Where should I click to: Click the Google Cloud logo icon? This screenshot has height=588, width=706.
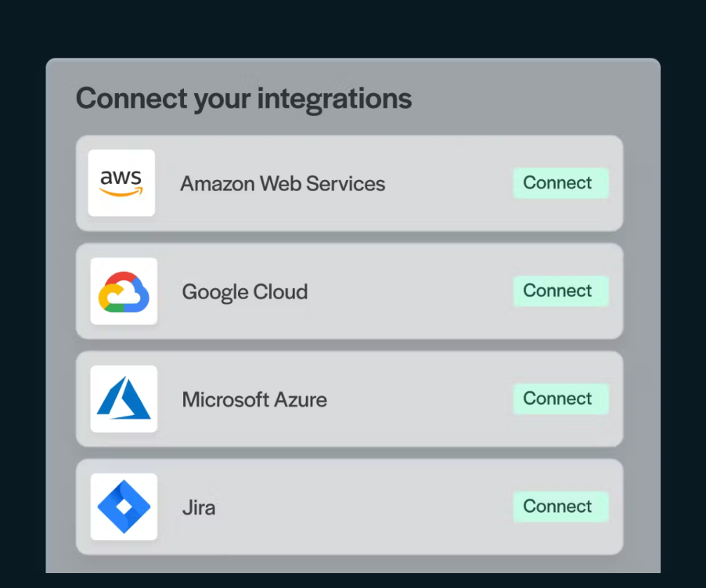point(123,291)
